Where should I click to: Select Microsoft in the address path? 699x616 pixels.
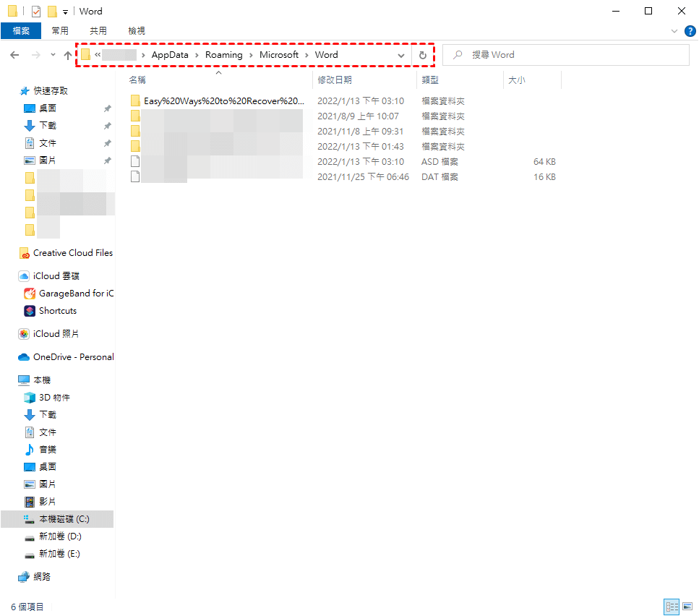click(x=279, y=55)
